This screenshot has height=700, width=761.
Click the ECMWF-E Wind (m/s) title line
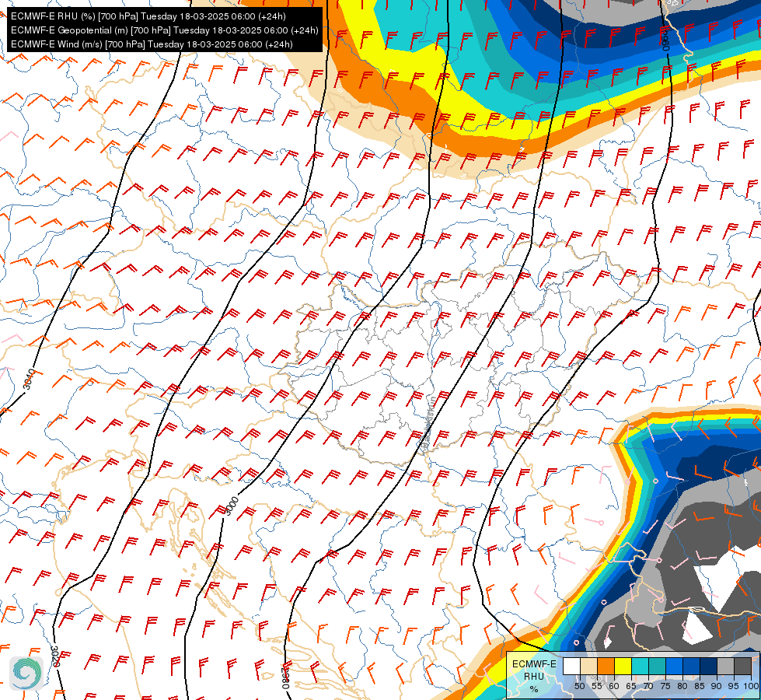tap(152, 44)
